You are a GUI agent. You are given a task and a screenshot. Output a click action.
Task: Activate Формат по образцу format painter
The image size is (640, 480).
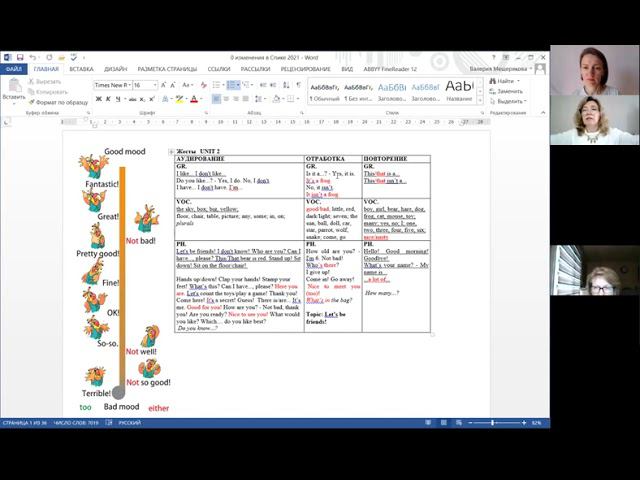58,102
